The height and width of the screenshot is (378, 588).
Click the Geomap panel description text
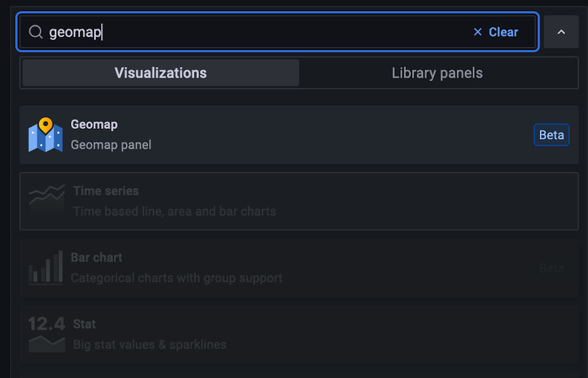[111, 145]
